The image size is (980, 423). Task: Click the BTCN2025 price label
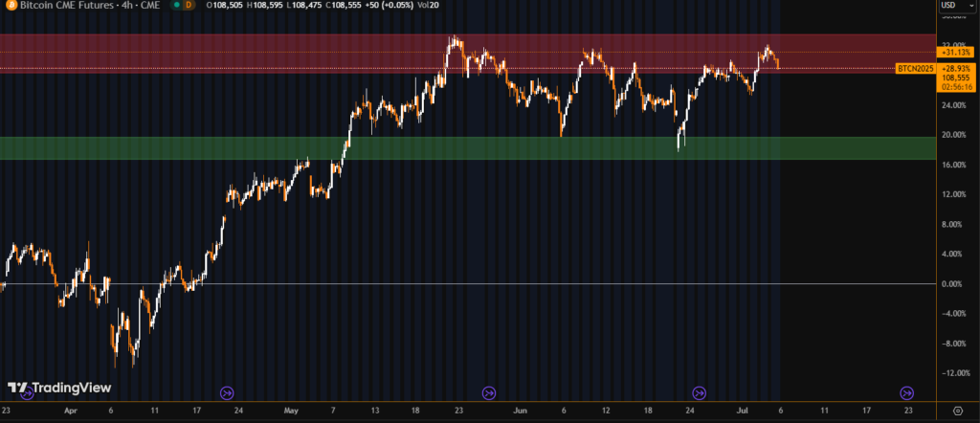pos(916,69)
